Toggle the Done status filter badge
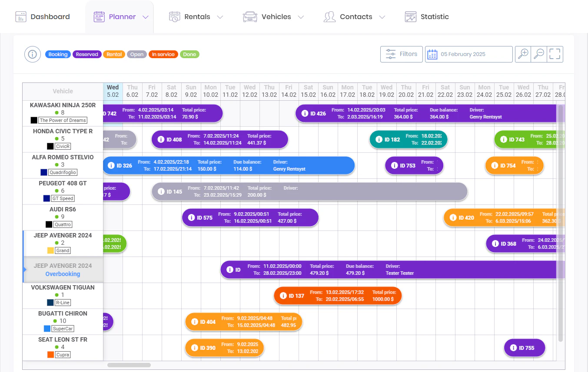The image size is (588, 372). pyautogui.click(x=189, y=54)
